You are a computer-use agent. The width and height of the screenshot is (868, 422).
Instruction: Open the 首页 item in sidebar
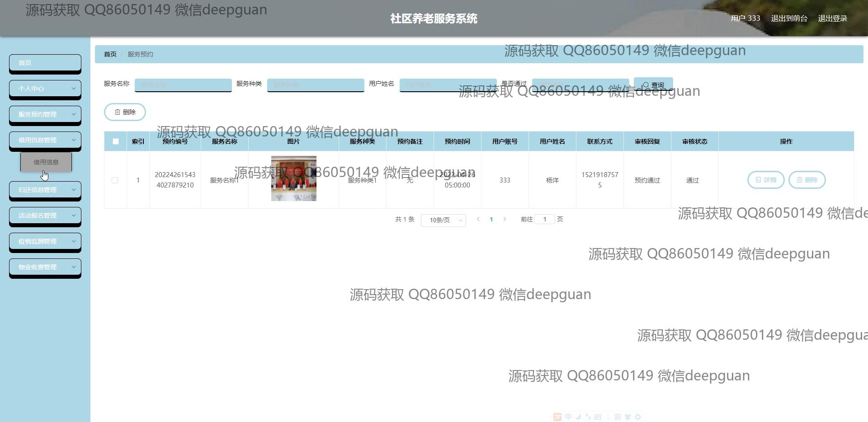point(45,63)
